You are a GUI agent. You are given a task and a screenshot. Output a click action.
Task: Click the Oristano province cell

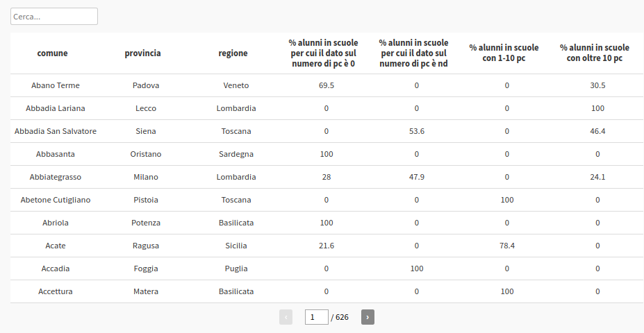pyautogui.click(x=146, y=154)
